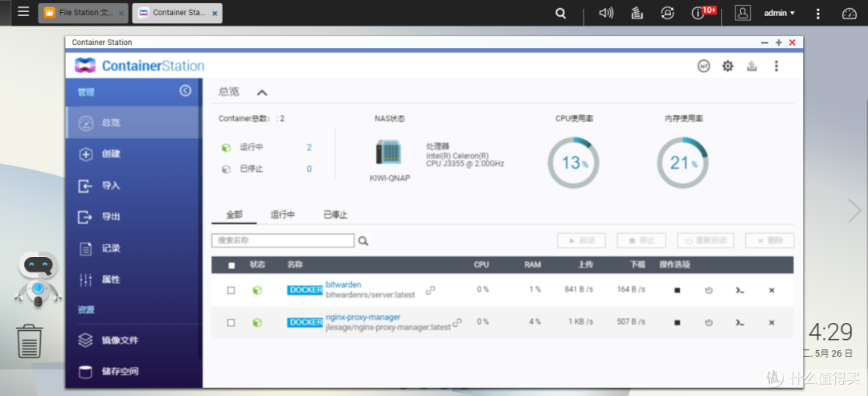Open IoT icon in Container Station header

pos(703,66)
